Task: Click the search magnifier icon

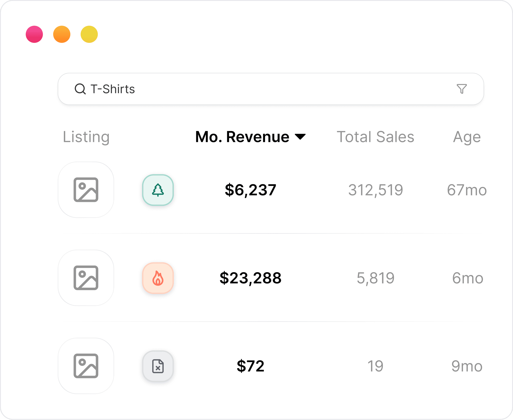Action: [x=80, y=89]
